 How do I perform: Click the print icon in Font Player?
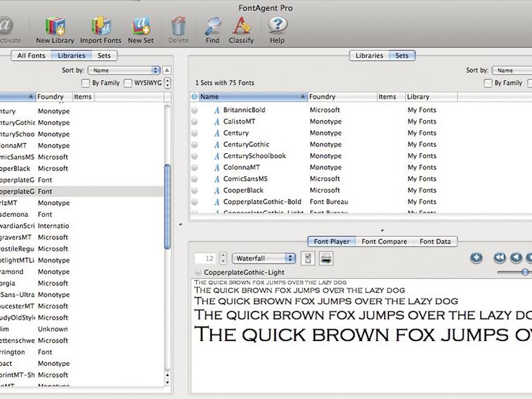(326, 259)
